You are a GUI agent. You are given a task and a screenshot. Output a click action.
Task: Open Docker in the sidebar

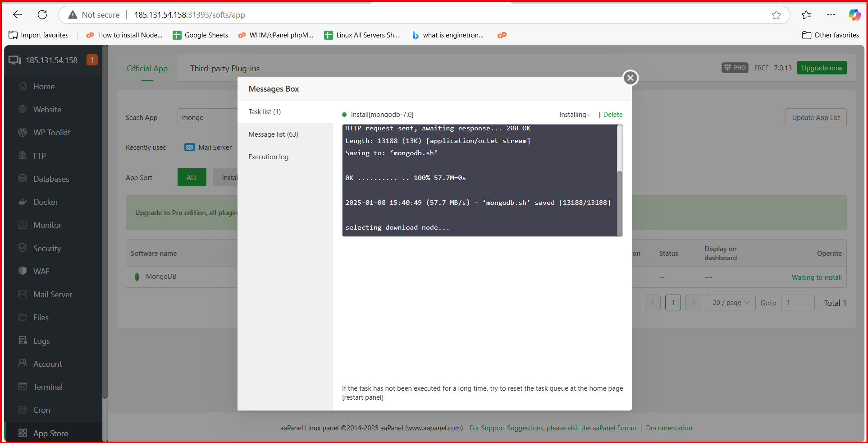point(46,202)
